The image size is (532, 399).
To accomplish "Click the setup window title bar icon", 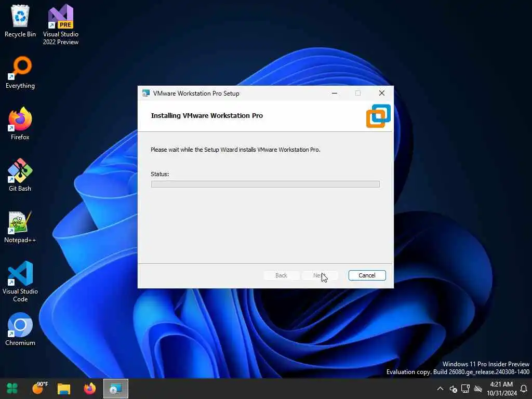I will 146,94.
